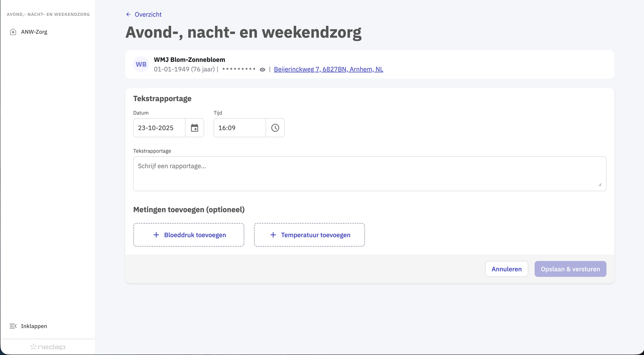Click Temperatuur toevoegen button text
The width and height of the screenshot is (644, 355).
[x=315, y=235]
